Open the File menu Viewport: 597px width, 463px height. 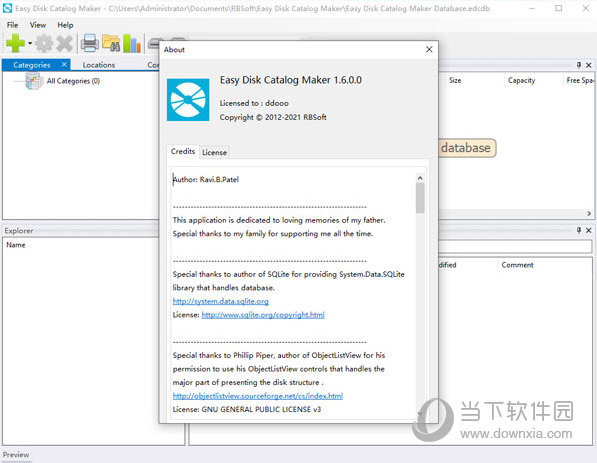12,25
